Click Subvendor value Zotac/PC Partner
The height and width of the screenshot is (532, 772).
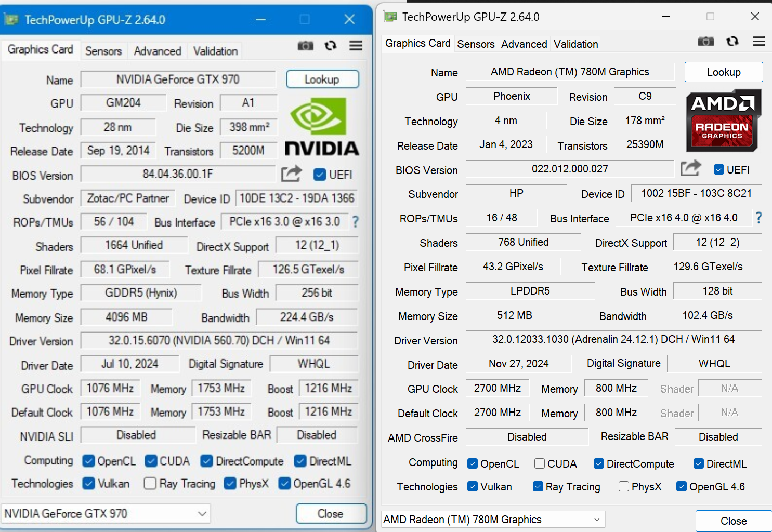pos(128,198)
